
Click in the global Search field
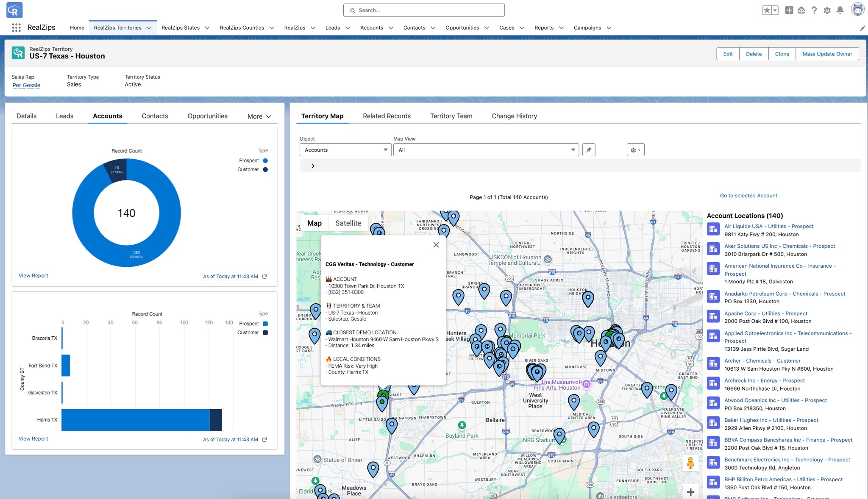(x=424, y=10)
